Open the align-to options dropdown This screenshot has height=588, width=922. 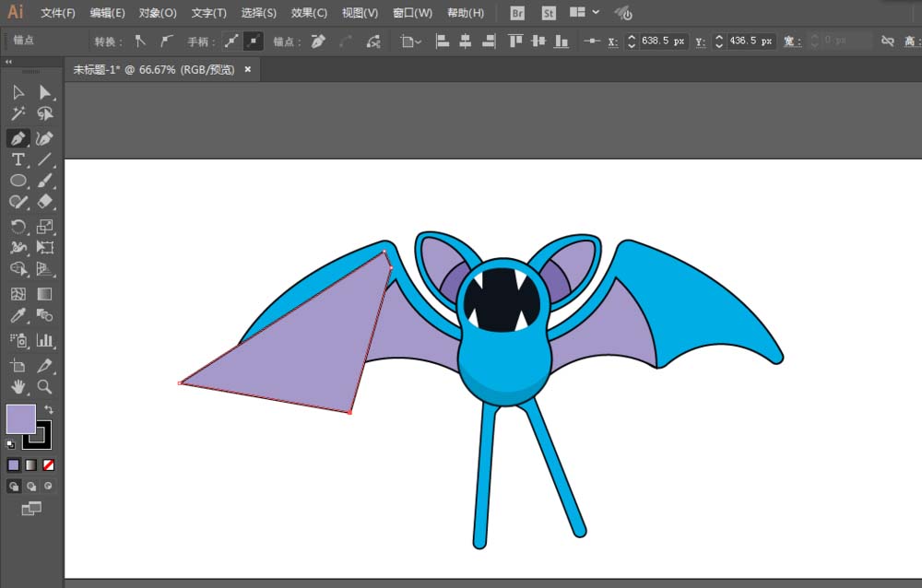(x=410, y=41)
